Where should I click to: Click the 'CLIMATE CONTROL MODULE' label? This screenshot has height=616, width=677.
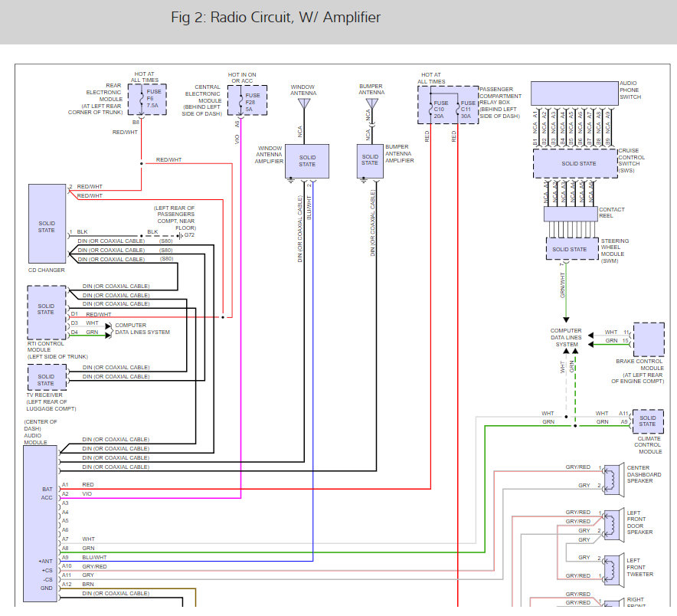tap(649, 445)
